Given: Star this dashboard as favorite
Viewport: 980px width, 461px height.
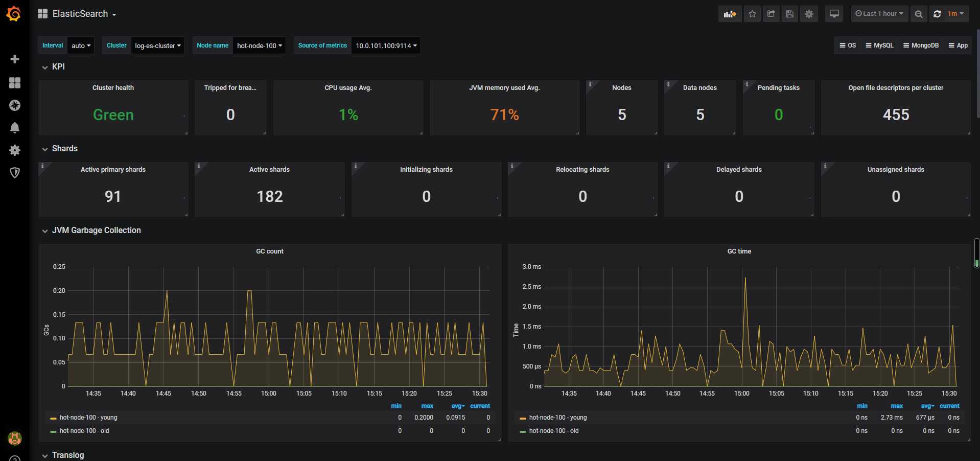Looking at the screenshot, I should 752,14.
